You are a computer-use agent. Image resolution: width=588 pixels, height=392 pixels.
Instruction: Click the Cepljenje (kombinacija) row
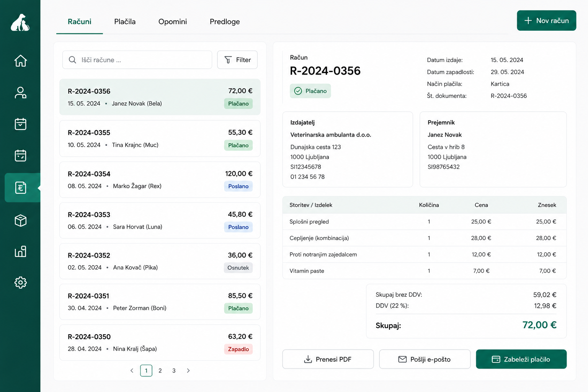425,238
